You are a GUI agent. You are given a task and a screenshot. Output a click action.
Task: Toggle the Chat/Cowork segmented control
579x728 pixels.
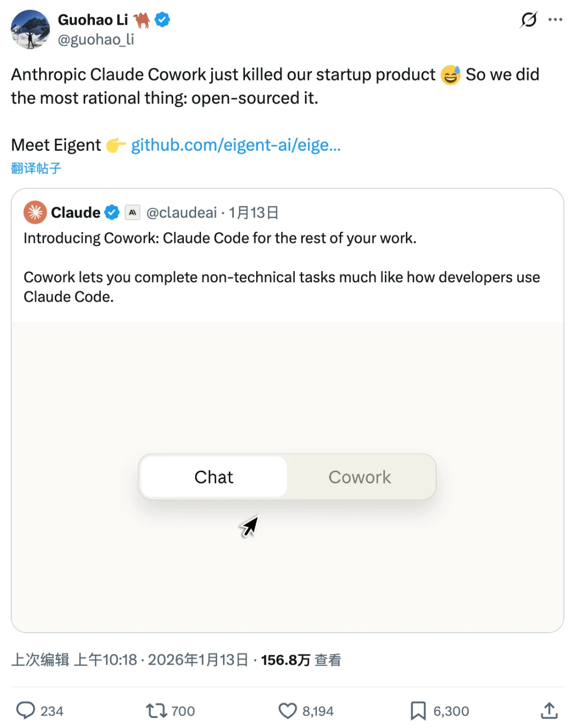click(287, 477)
